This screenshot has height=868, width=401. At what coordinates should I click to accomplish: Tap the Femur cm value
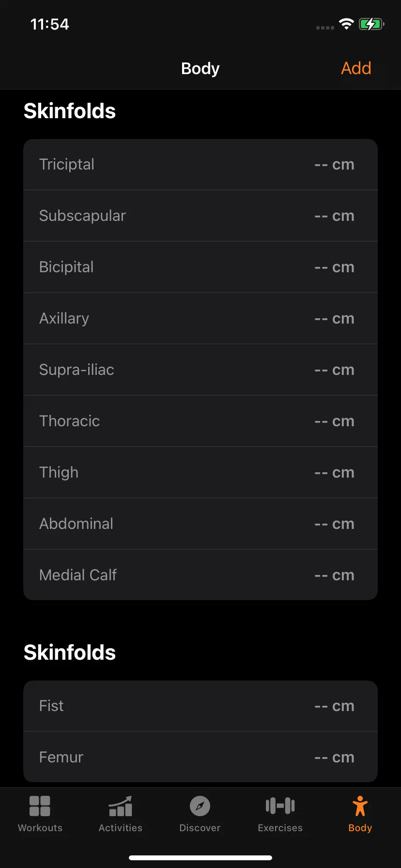click(x=334, y=757)
